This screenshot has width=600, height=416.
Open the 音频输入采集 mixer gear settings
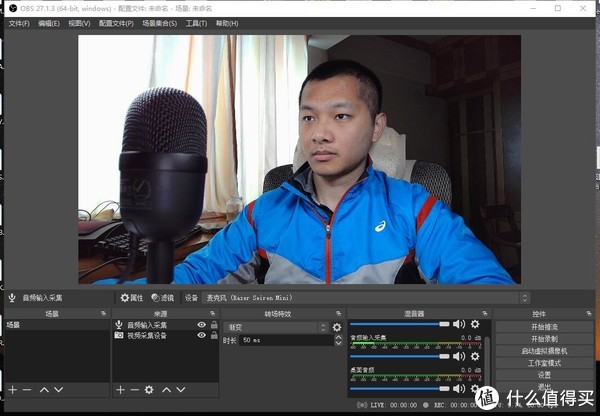pos(475,356)
